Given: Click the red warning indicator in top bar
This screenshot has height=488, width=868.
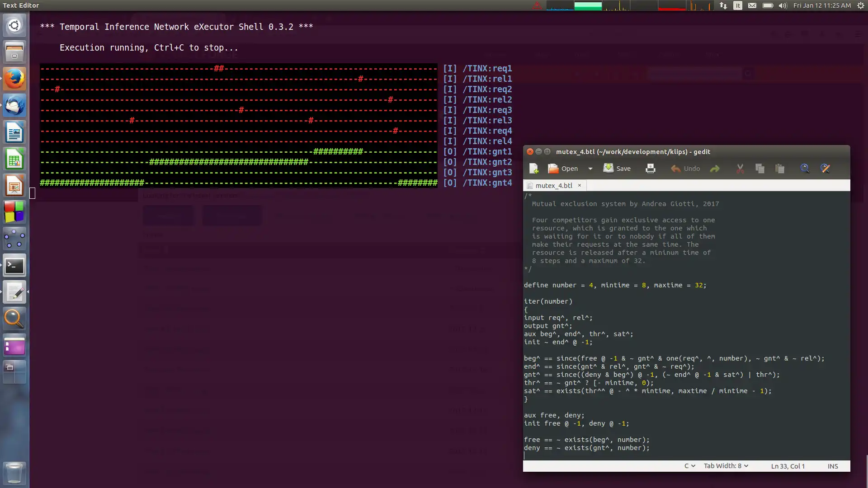Looking at the screenshot, I should click(537, 5).
